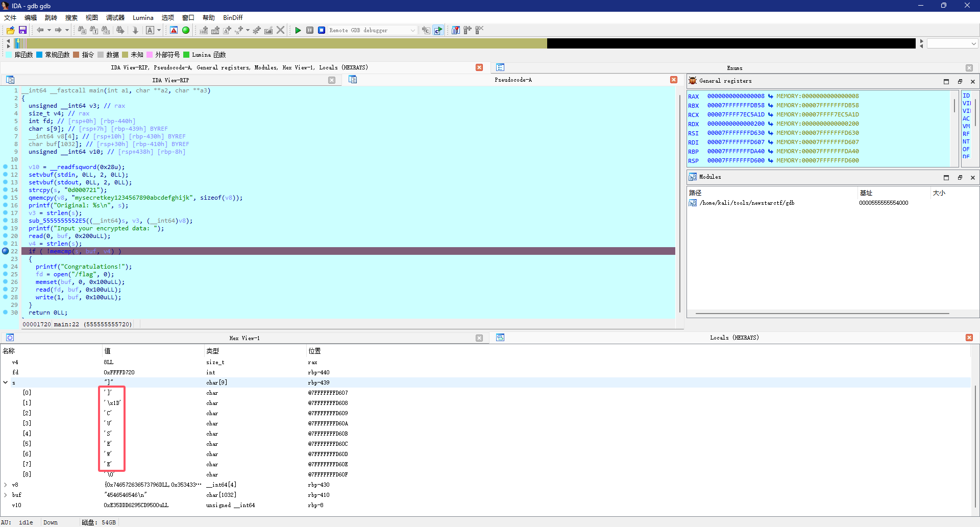Image resolution: width=980 pixels, height=527 pixels.
Task: Click the RAX register value
Action: [x=736, y=96]
